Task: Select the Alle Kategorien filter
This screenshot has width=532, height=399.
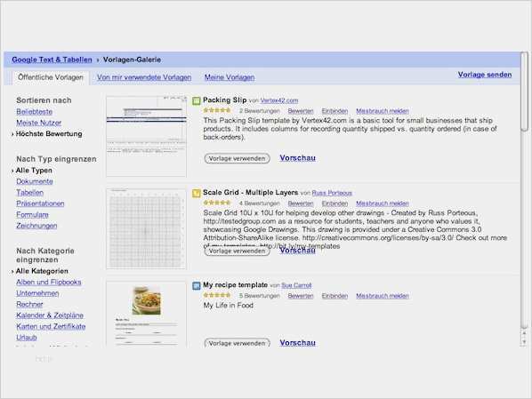Action: click(x=42, y=271)
